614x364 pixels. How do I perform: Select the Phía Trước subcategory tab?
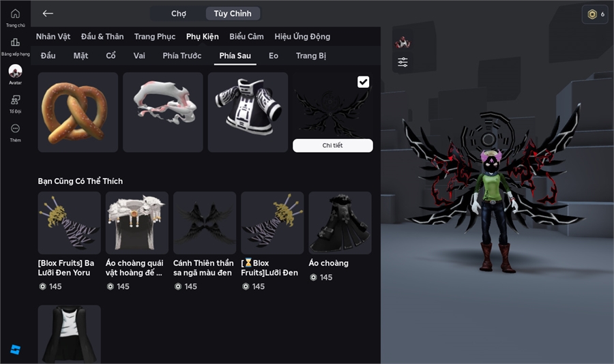[x=181, y=56]
